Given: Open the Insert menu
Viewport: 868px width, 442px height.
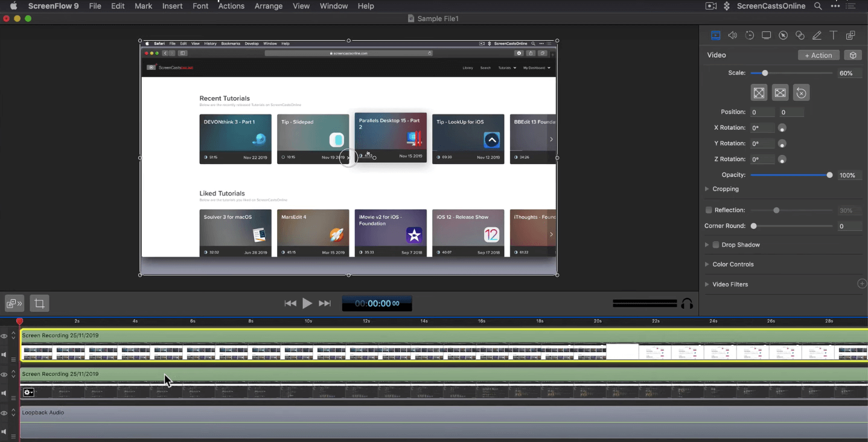Looking at the screenshot, I should pyautogui.click(x=173, y=6).
